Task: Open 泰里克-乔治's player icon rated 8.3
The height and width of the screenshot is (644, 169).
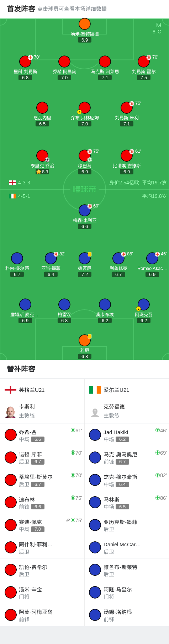Action: (x=42, y=156)
